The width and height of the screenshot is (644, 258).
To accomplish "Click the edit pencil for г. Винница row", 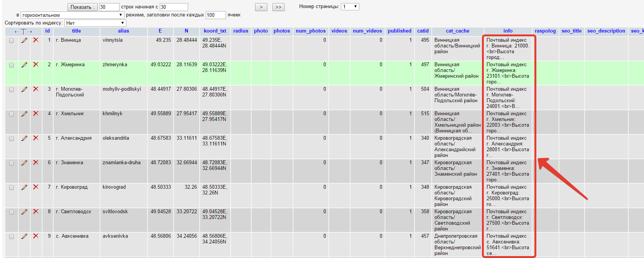I will [x=24, y=40].
